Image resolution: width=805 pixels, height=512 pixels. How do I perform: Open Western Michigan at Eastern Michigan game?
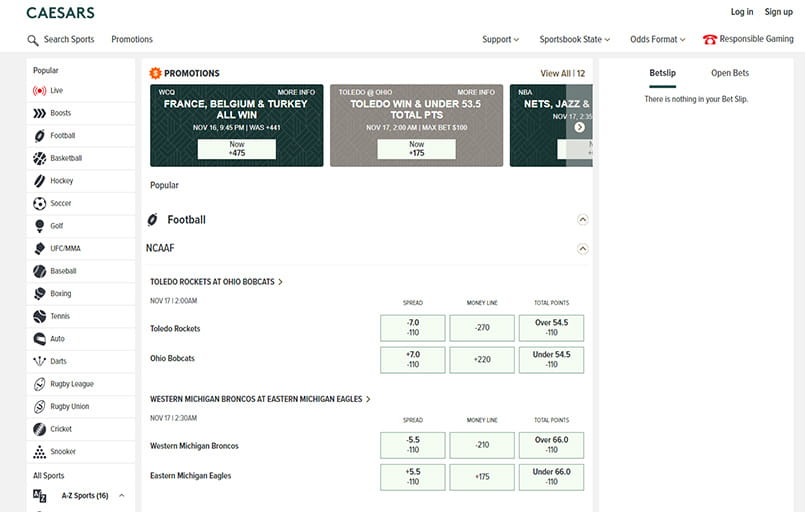tap(260, 399)
